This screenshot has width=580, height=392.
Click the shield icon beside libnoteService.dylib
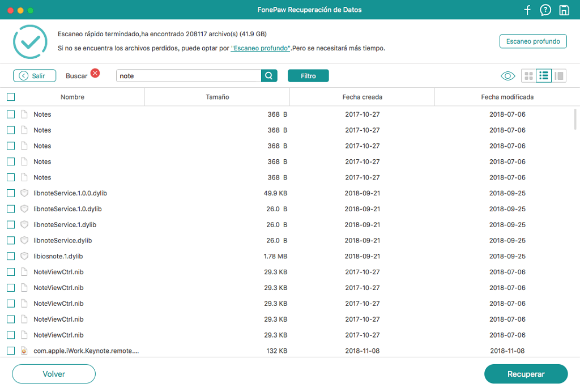point(24,240)
